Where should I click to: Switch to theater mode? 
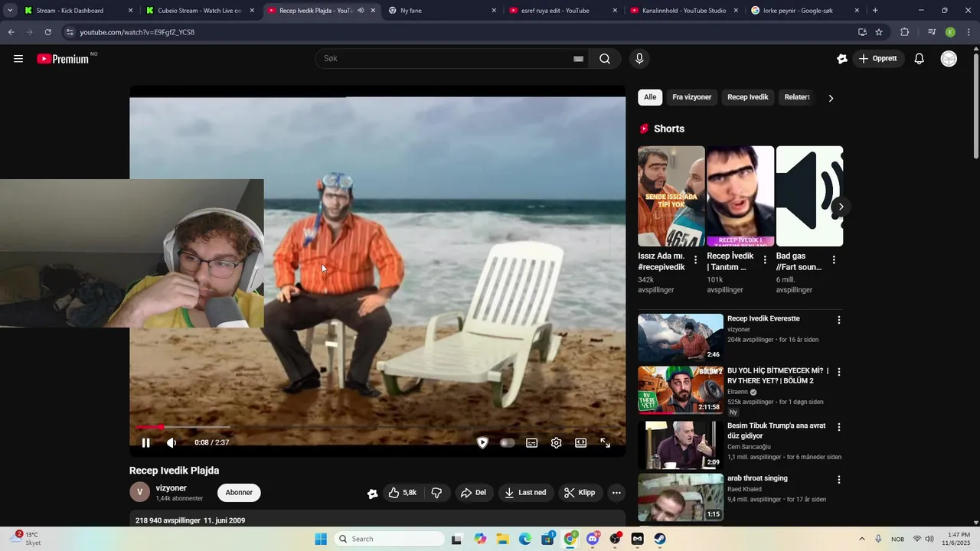[580, 442]
